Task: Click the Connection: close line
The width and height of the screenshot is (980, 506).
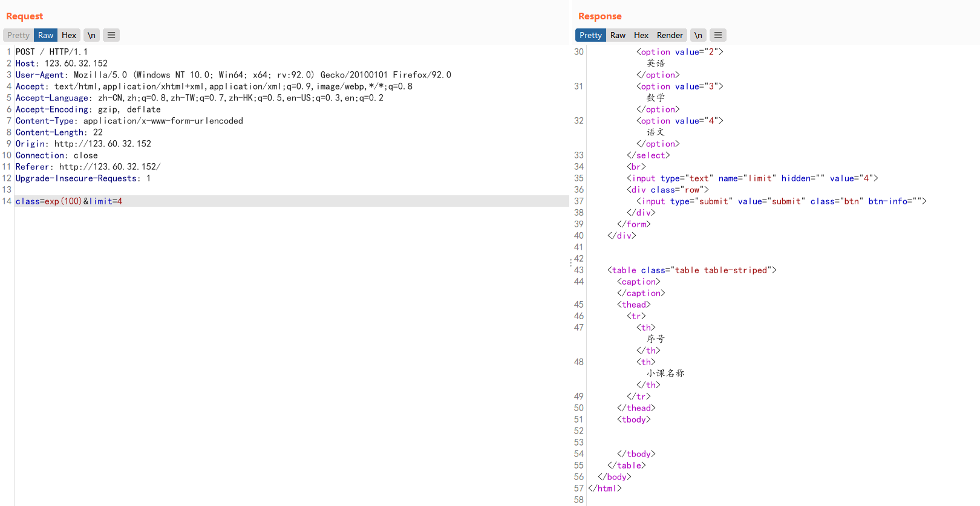Action: click(57, 155)
